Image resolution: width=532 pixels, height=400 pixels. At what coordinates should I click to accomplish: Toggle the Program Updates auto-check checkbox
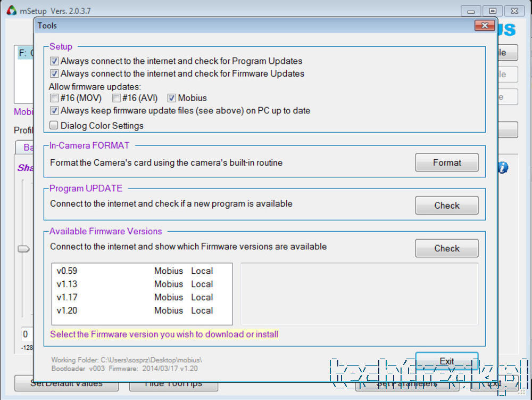pos(54,61)
